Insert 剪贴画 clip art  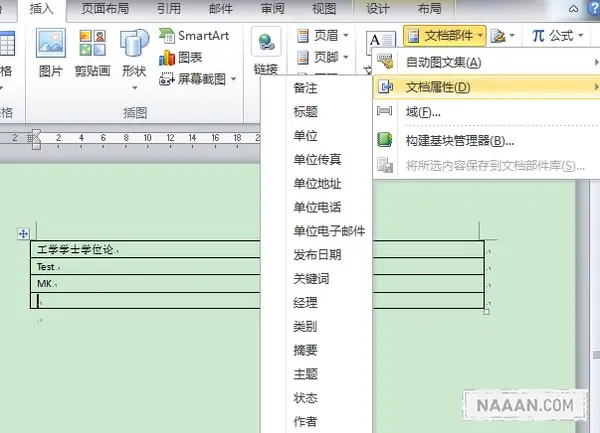(x=92, y=52)
